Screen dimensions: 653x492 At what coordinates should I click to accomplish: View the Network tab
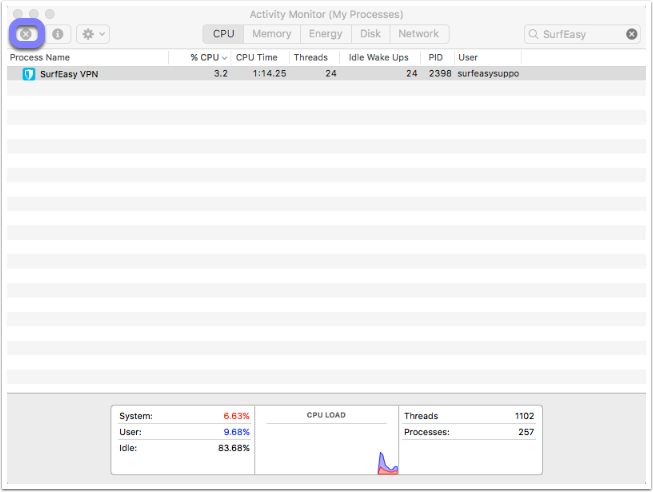(419, 34)
